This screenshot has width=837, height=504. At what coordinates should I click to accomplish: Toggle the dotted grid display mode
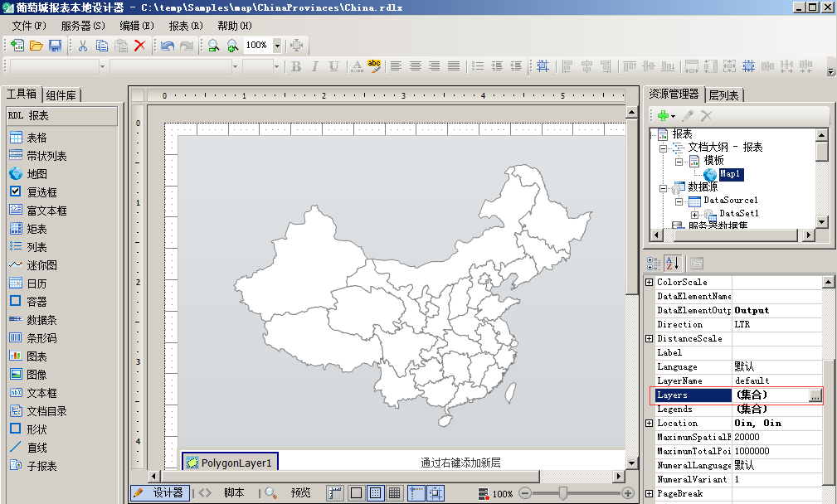coord(375,492)
